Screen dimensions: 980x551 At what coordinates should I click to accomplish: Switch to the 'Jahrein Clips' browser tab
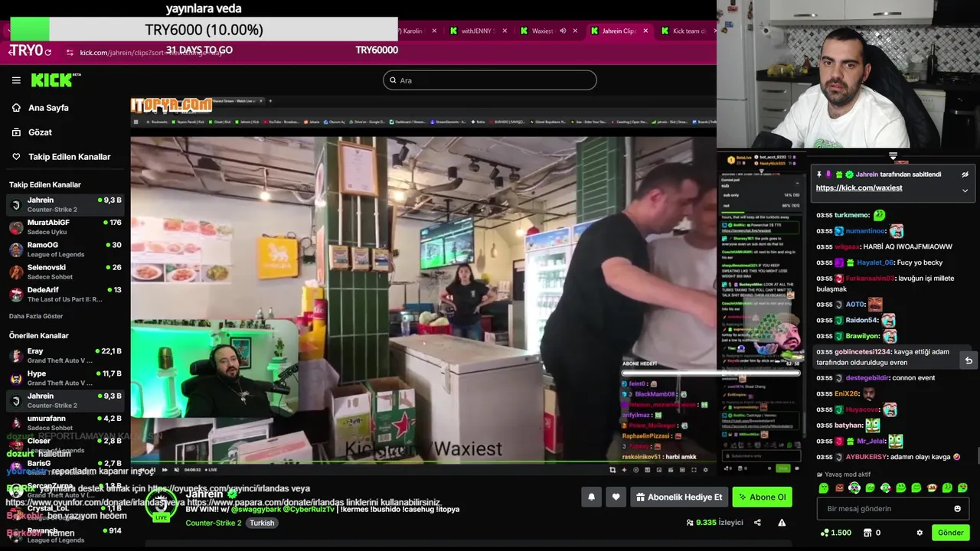[x=619, y=31]
